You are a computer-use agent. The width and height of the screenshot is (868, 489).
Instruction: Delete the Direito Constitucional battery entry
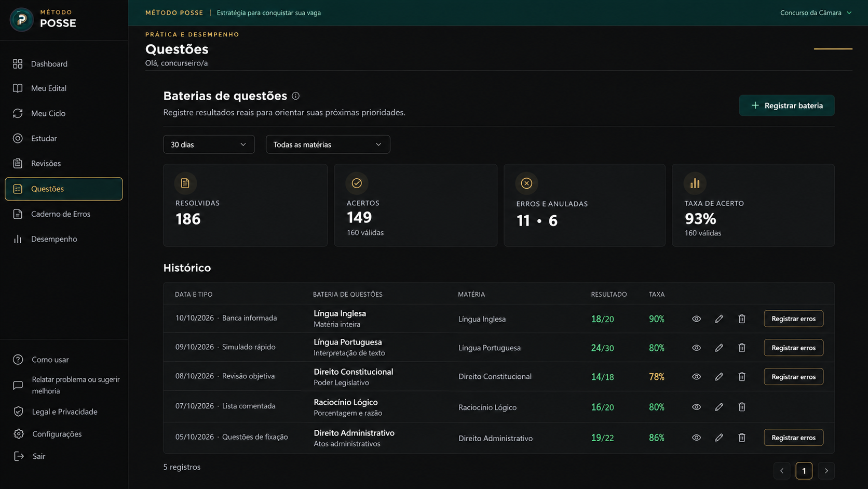(742, 377)
